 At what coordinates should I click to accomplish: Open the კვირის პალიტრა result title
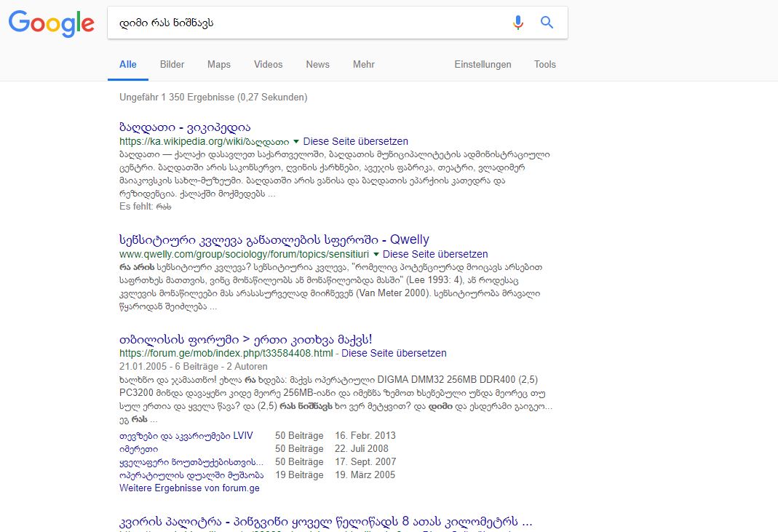(x=325, y=522)
